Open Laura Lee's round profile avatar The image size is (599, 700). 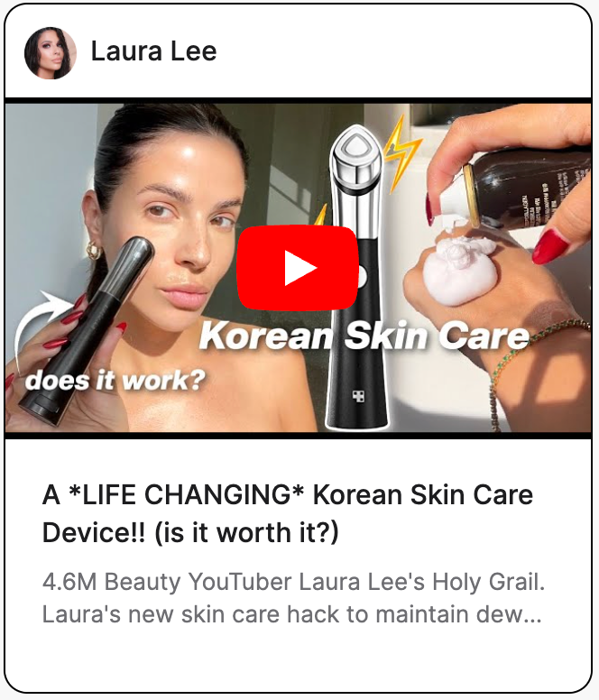(x=50, y=53)
